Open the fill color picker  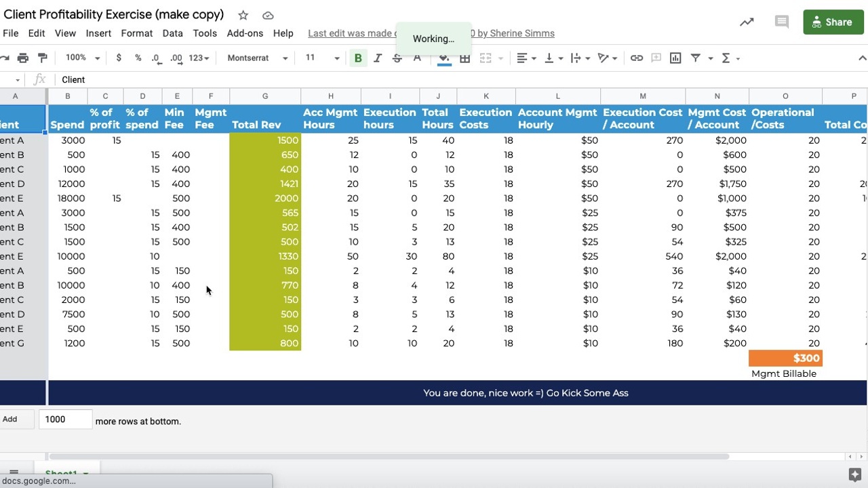click(444, 58)
